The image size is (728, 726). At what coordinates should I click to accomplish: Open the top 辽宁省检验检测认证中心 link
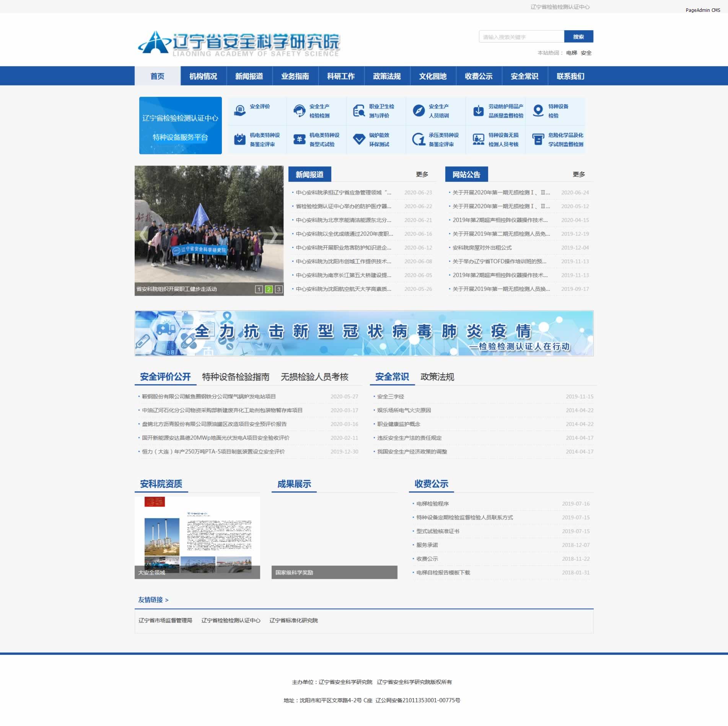560,7
